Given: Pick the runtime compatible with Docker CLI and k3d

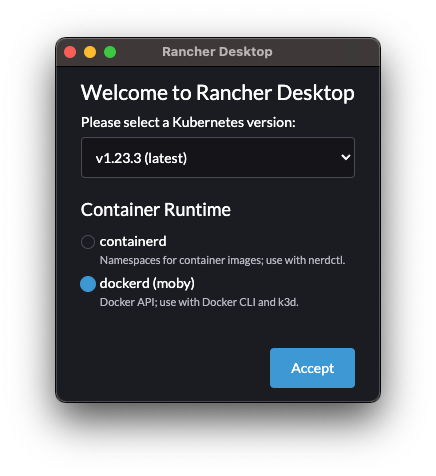Looking at the screenshot, I should tap(88, 284).
